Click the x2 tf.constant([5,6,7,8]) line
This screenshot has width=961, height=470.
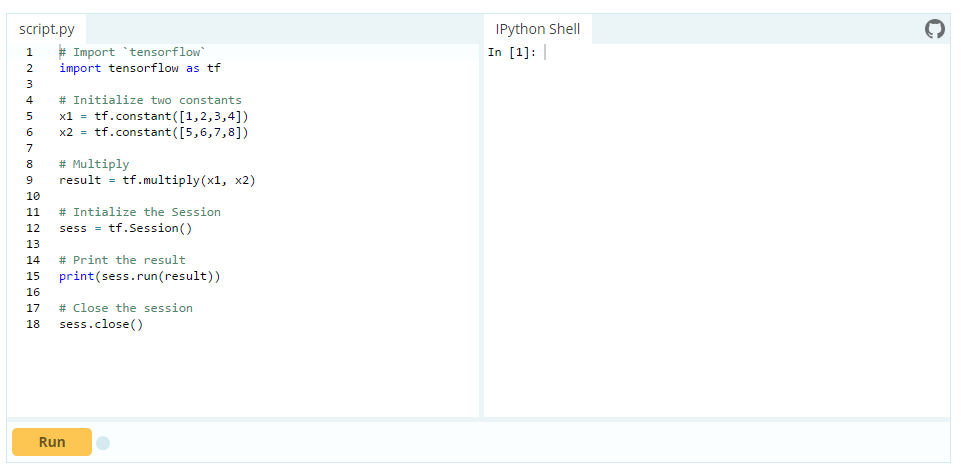point(153,132)
